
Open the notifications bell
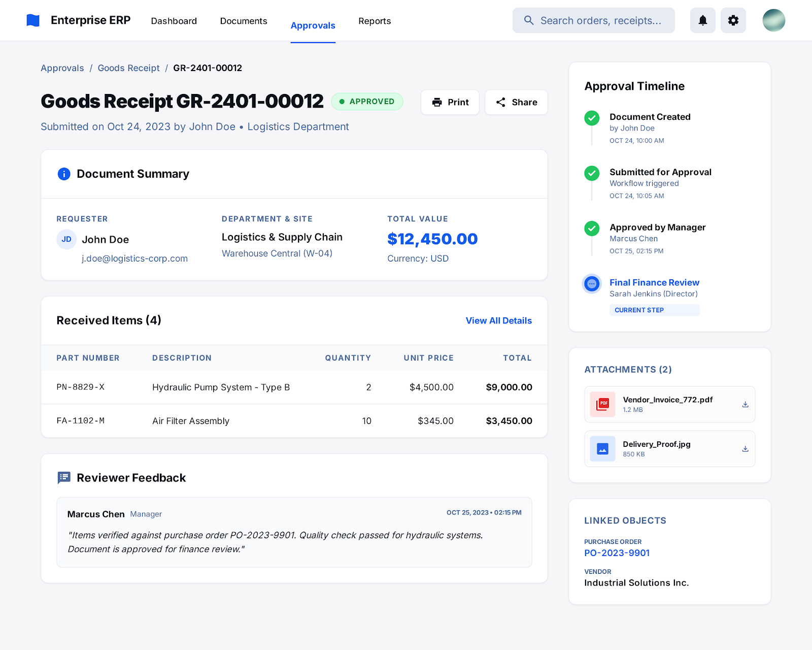(x=702, y=20)
